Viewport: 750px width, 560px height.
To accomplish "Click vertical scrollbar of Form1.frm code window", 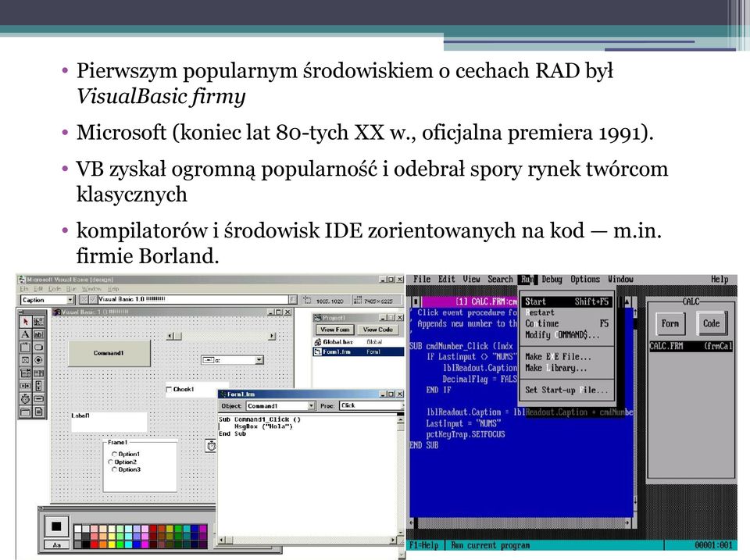I will tap(400, 475).
